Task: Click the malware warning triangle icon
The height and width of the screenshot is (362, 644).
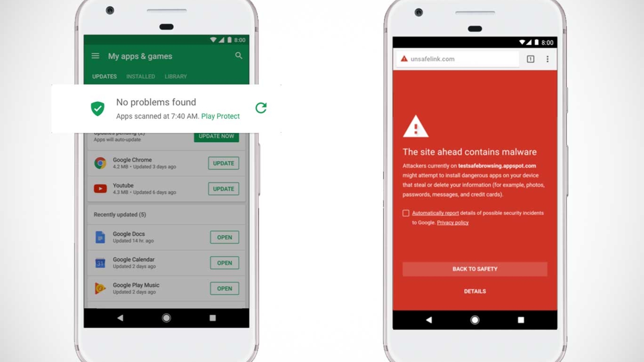Action: point(415,127)
